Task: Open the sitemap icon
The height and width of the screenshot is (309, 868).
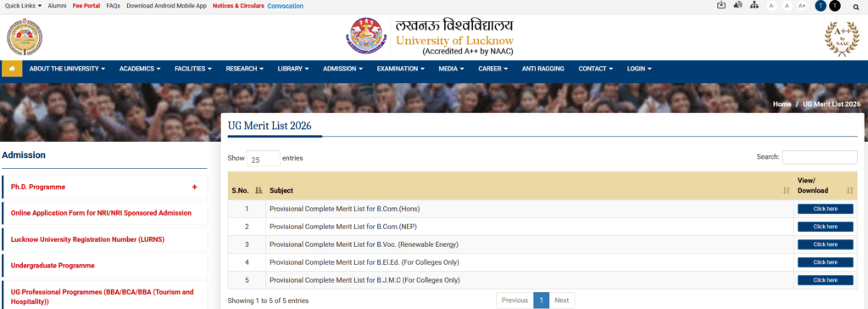Action: pos(754,6)
